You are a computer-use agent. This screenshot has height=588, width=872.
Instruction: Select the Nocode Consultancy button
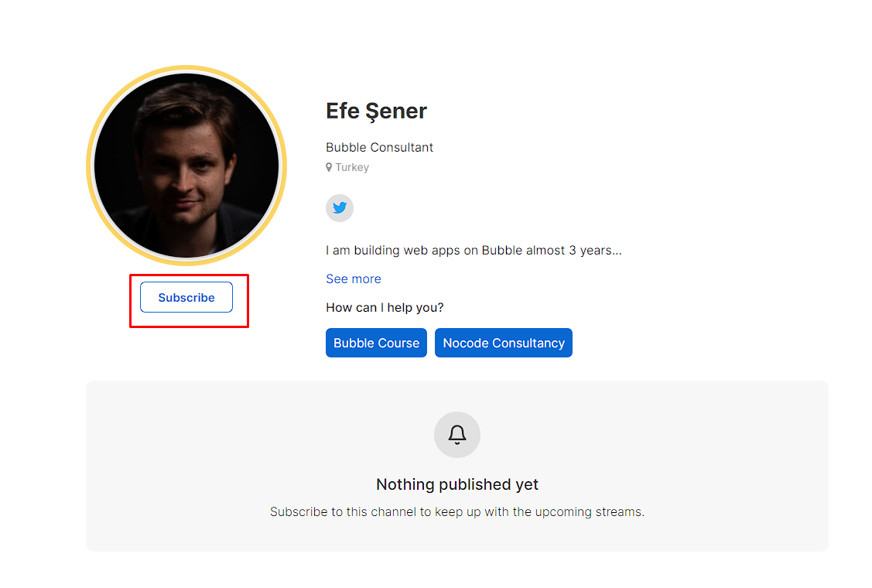(503, 343)
